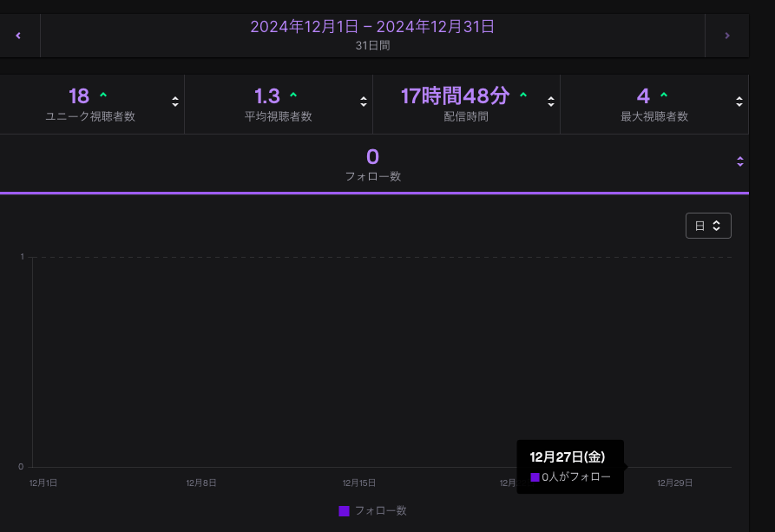Click green trend arrow beside 18 viewers
The width and height of the screenshot is (775, 532).
click(103, 95)
